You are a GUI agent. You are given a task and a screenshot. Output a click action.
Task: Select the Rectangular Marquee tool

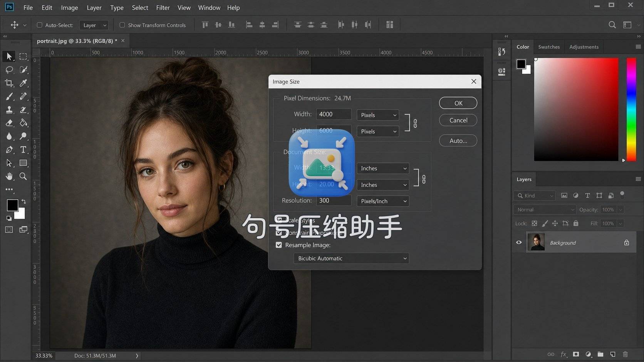[23, 57]
